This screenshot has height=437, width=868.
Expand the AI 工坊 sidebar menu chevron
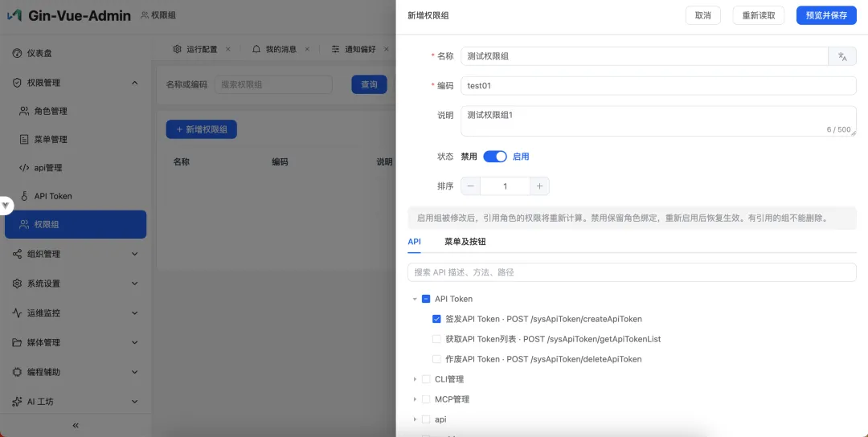pyautogui.click(x=134, y=402)
